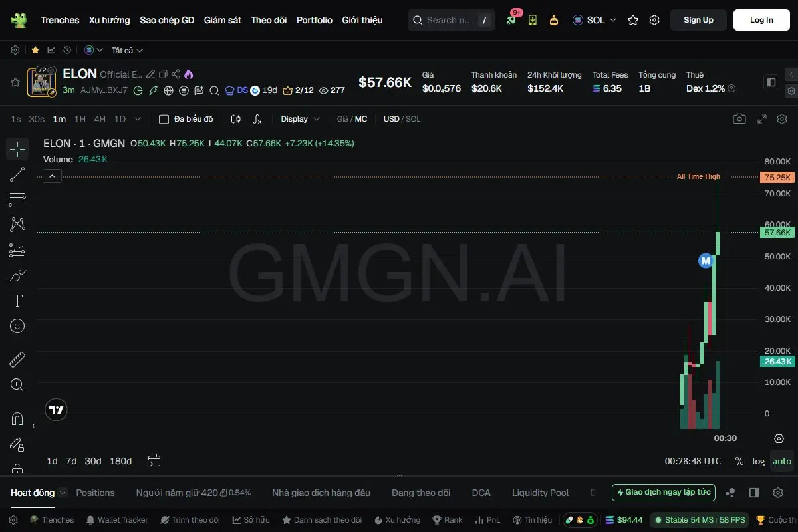Image resolution: width=798 pixels, height=532 pixels.
Task: Open the emoji sticker tool
Action: [x=17, y=326]
